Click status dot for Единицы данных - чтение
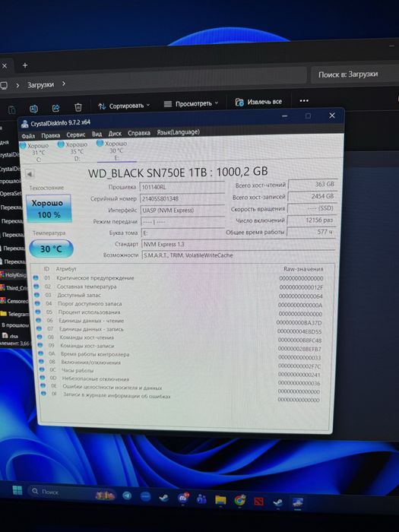 [38, 320]
